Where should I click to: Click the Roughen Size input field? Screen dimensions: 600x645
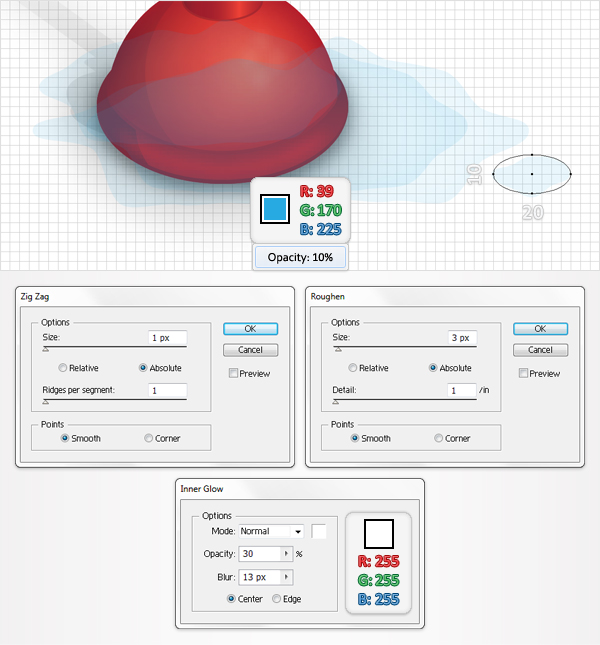tap(462, 338)
